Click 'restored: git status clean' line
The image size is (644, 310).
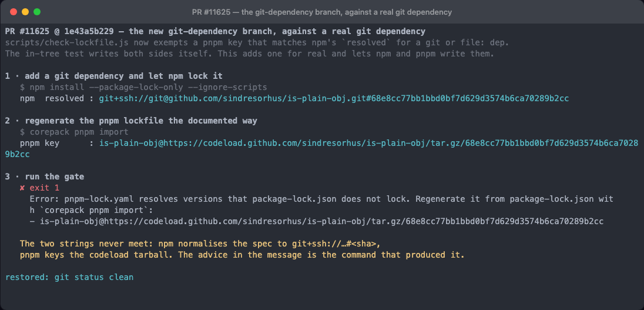tap(69, 277)
